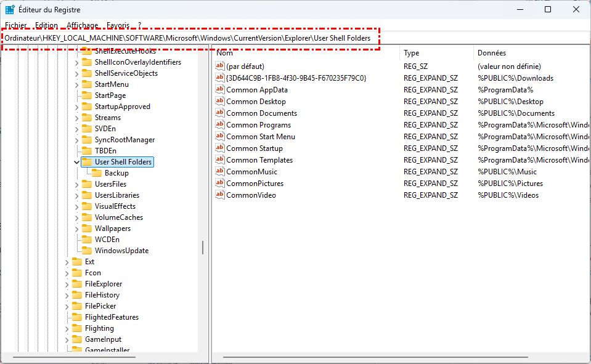The image size is (591, 364).
Task: Select the Backup subfolder icon
Action: (97, 173)
